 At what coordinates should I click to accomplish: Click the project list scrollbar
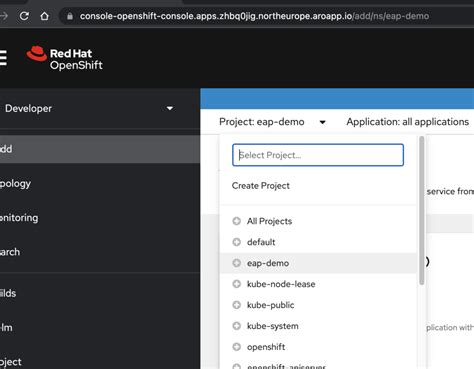coord(422,210)
